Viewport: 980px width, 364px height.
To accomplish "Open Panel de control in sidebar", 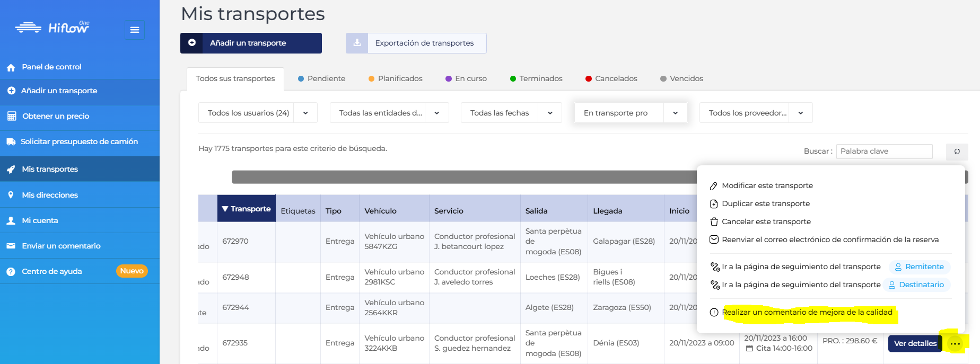I will 80,67.
